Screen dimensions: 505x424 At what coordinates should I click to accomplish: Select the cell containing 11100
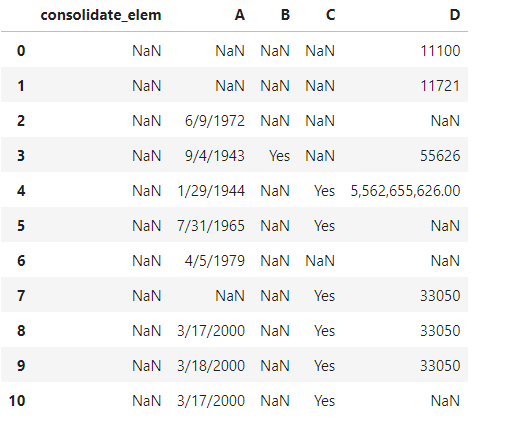click(440, 51)
